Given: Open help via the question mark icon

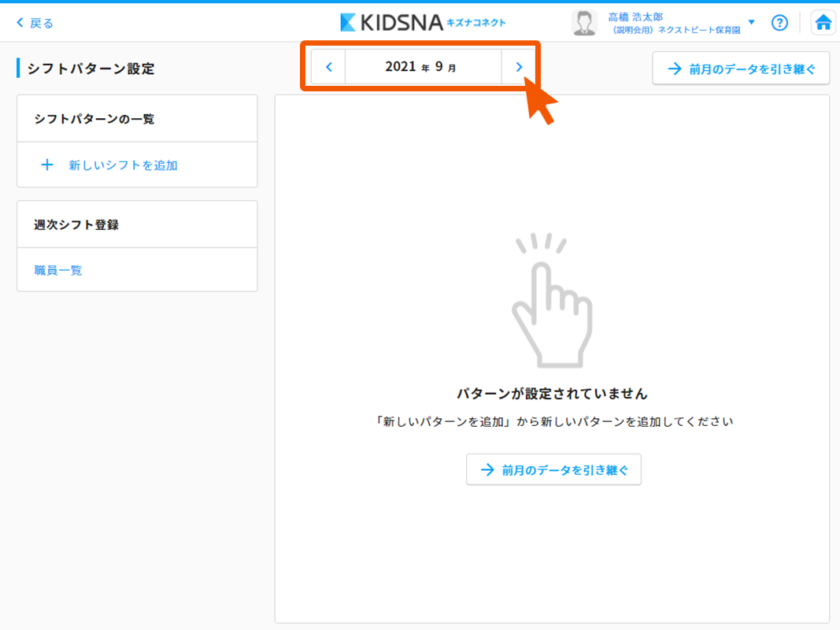Looking at the screenshot, I should click(x=779, y=23).
